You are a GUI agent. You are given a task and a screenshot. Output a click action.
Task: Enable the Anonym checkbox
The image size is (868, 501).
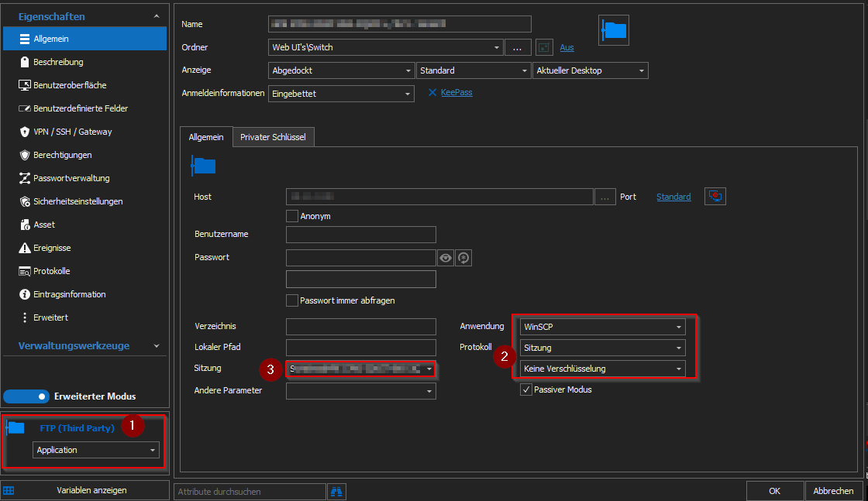(x=292, y=216)
